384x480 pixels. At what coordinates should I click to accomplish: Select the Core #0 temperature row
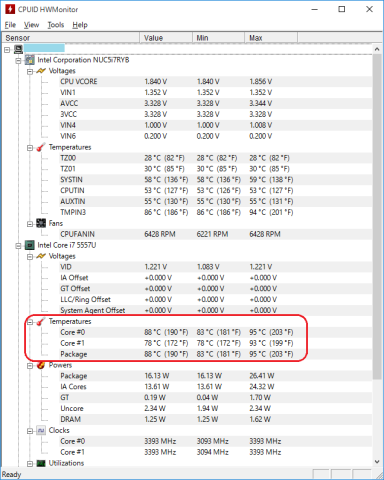click(215, 332)
